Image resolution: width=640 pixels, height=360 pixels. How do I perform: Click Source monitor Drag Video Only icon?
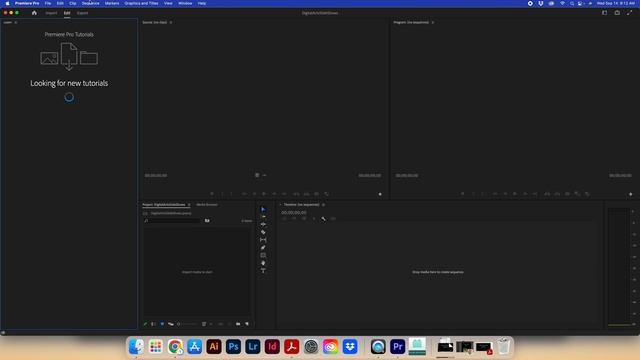click(x=257, y=175)
